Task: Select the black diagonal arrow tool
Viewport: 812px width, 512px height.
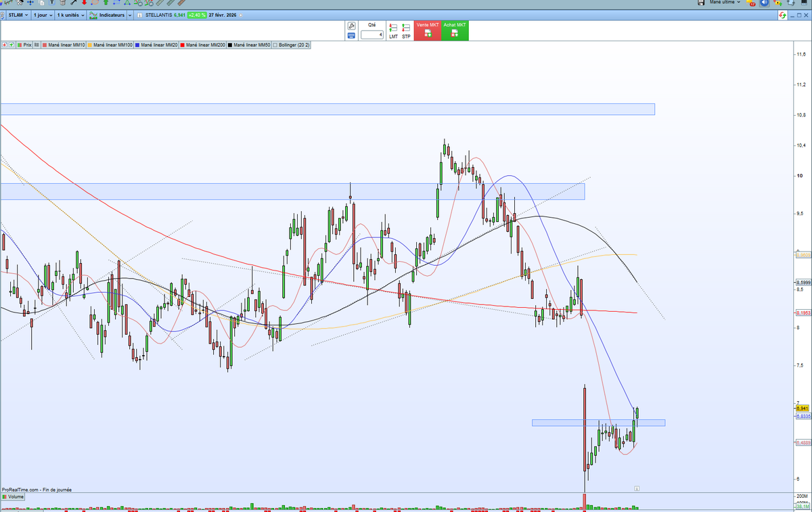Action: (73, 3)
